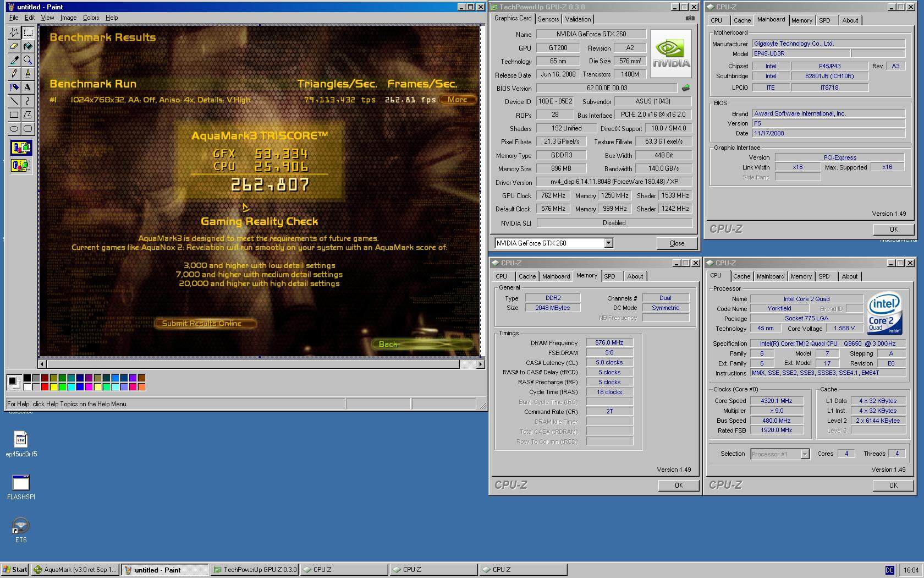The image size is (924, 578).
Task: Pick the black color swatch in palette
Action: coord(27,378)
